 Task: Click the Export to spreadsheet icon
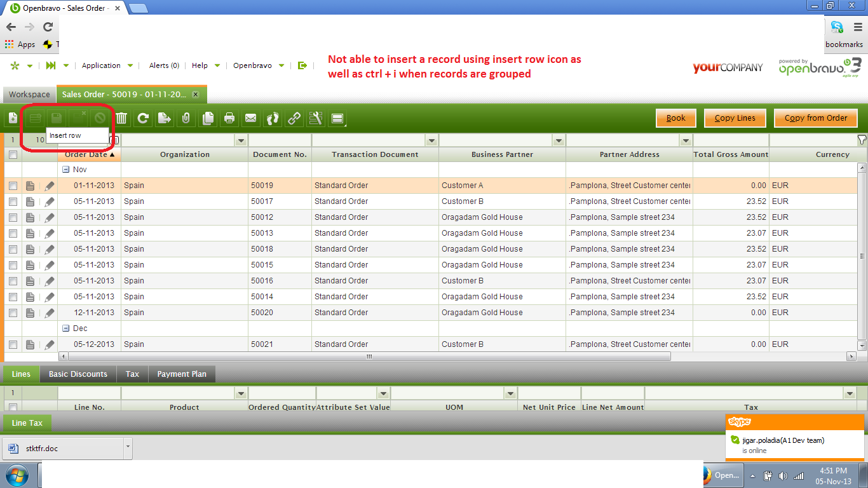(165, 118)
